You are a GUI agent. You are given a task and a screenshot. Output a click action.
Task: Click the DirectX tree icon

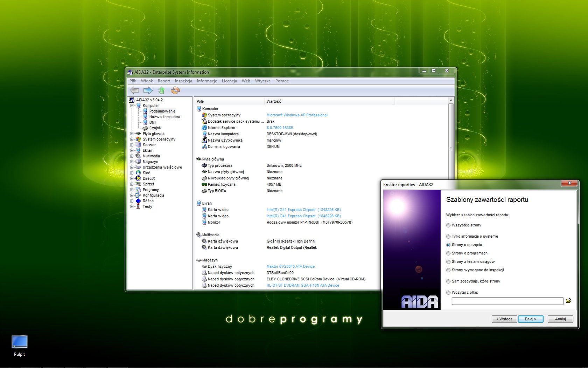point(138,178)
